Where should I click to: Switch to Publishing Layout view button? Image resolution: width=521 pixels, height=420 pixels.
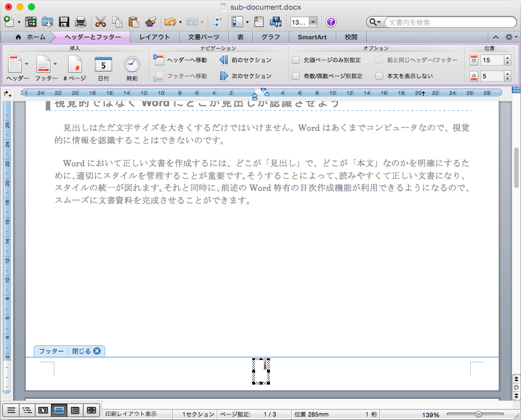(43, 411)
